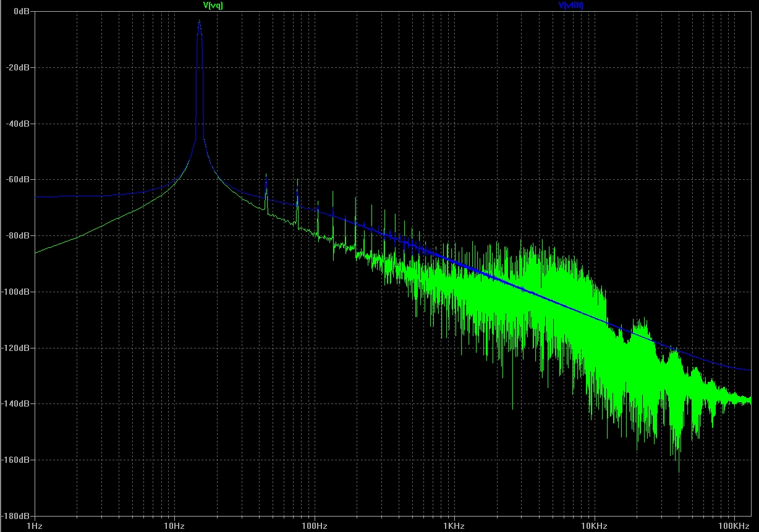759x532 pixels.
Task: Click the 100Hz horizontal axis label
Action: (x=315, y=526)
